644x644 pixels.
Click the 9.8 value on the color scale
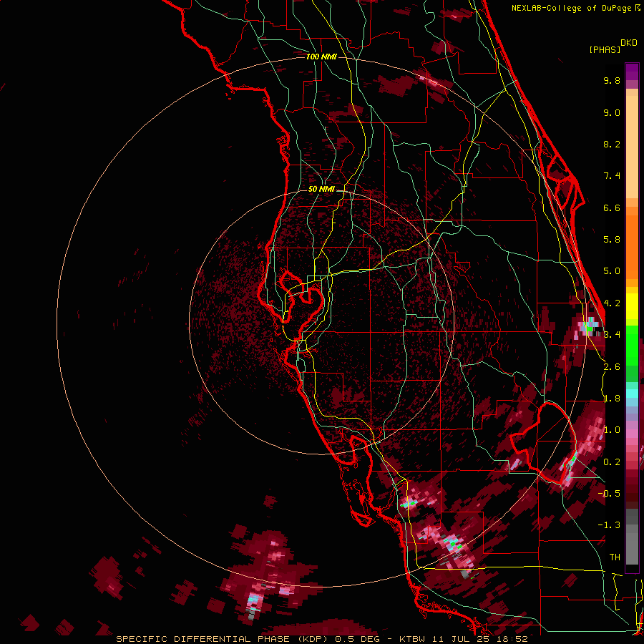612,80
